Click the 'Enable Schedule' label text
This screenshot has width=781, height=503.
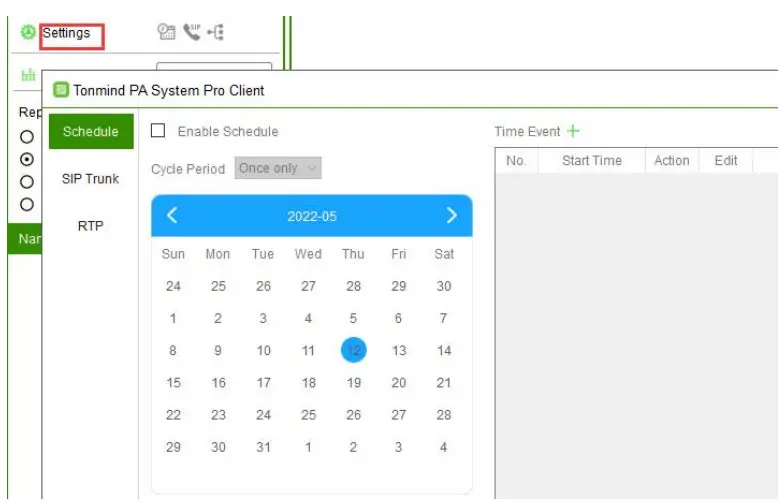[228, 131]
